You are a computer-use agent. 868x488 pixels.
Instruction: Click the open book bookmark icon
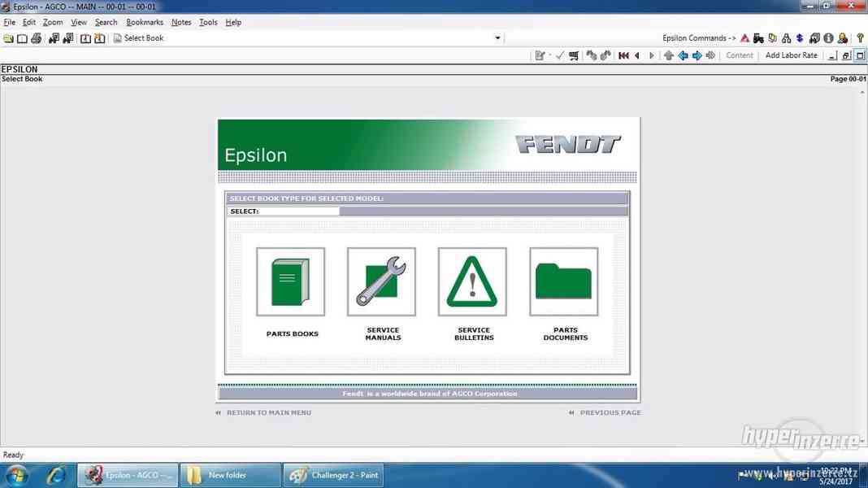pyautogui.click(x=85, y=38)
